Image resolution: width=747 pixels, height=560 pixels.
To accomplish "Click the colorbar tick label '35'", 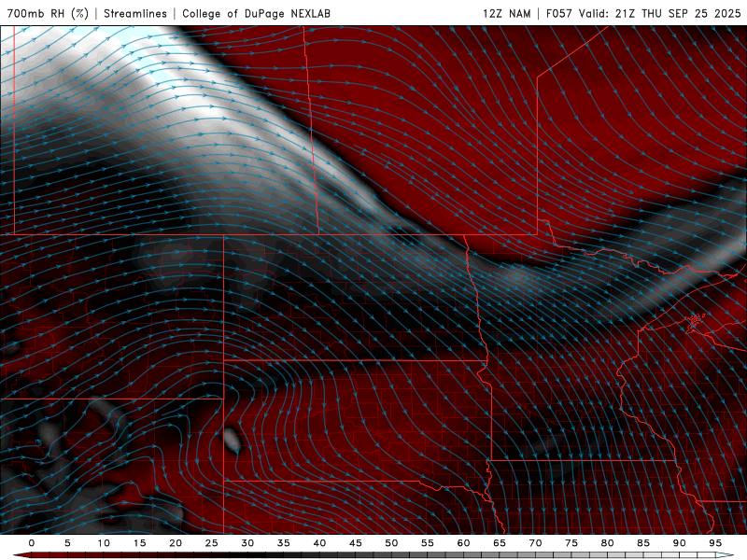I will pos(284,543).
